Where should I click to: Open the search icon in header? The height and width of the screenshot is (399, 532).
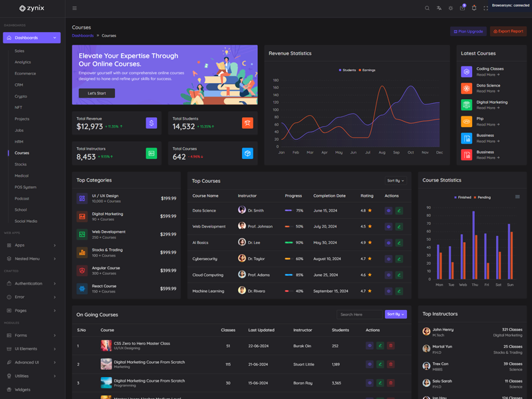tap(427, 8)
